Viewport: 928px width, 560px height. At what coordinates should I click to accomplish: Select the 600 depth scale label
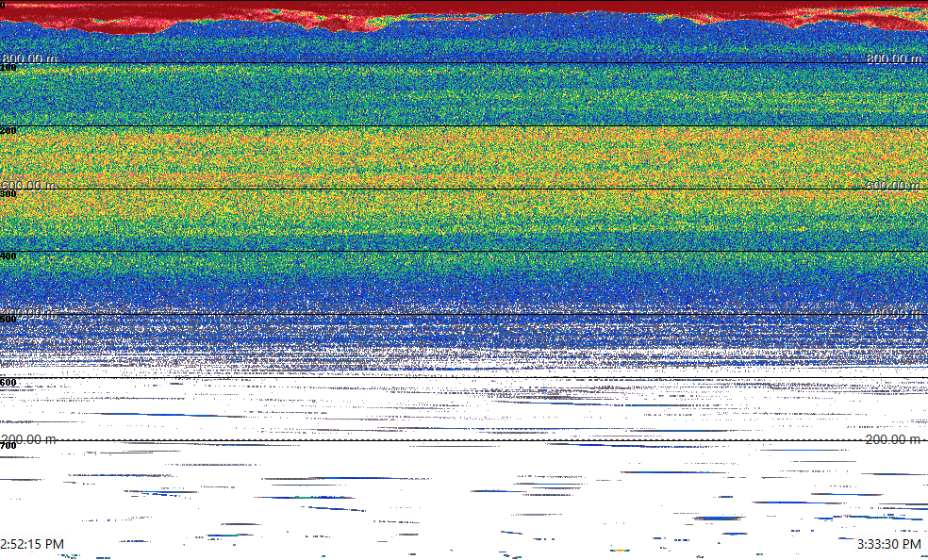point(8,383)
